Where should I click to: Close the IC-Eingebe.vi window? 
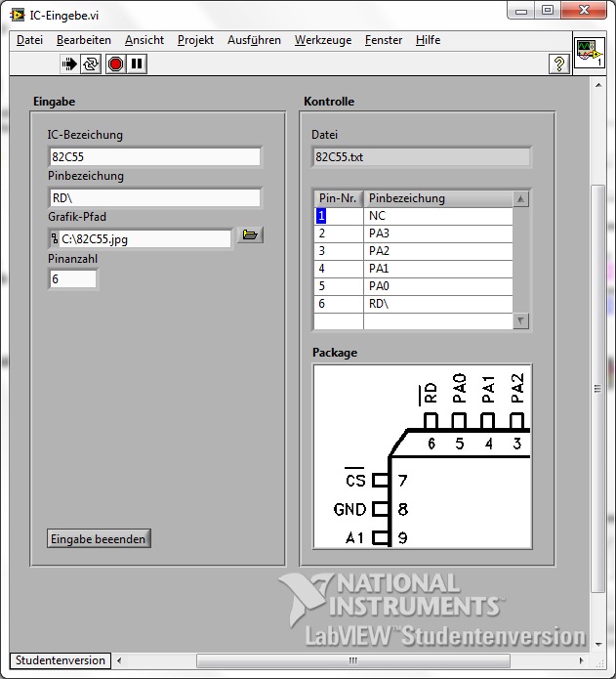coord(584,11)
